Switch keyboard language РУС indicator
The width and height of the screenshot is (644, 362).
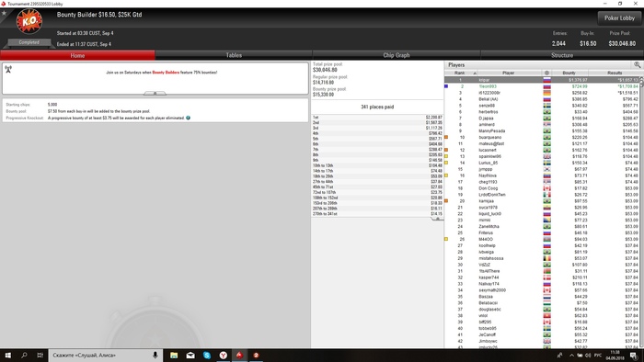coord(598,355)
